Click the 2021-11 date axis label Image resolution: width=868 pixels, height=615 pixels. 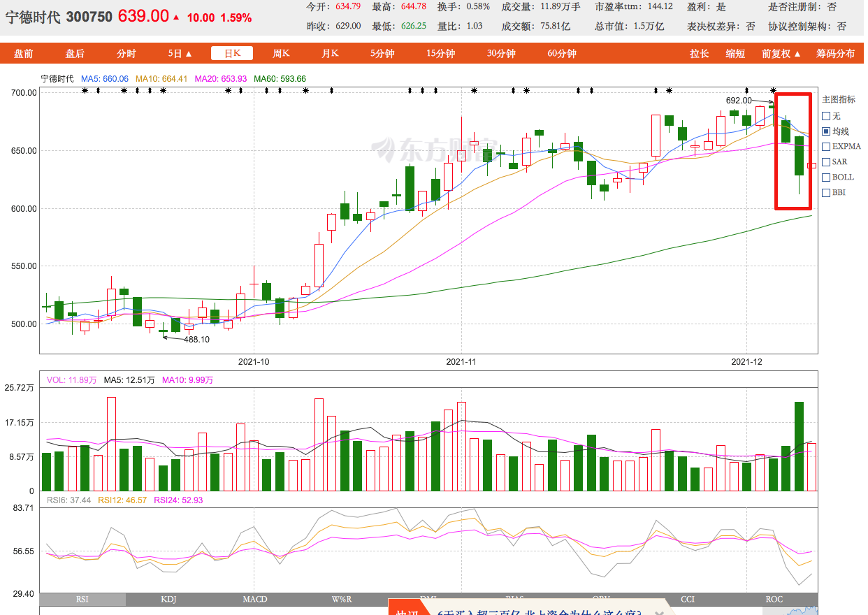coord(461,362)
